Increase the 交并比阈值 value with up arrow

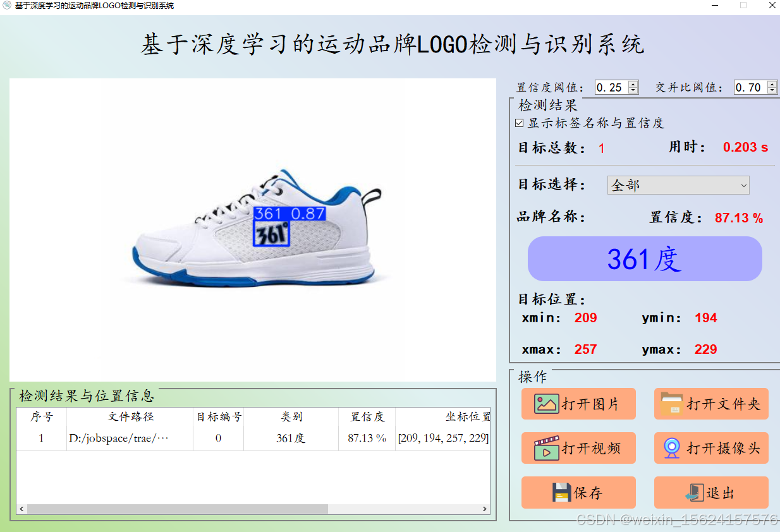click(x=772, y=84)
